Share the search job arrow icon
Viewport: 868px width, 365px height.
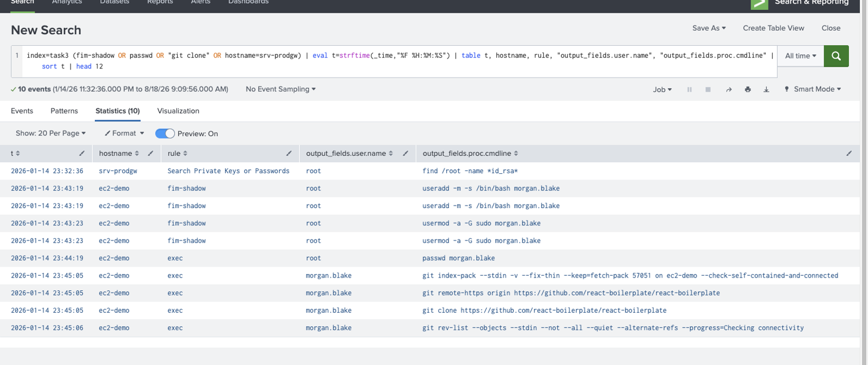click(729, 90)
